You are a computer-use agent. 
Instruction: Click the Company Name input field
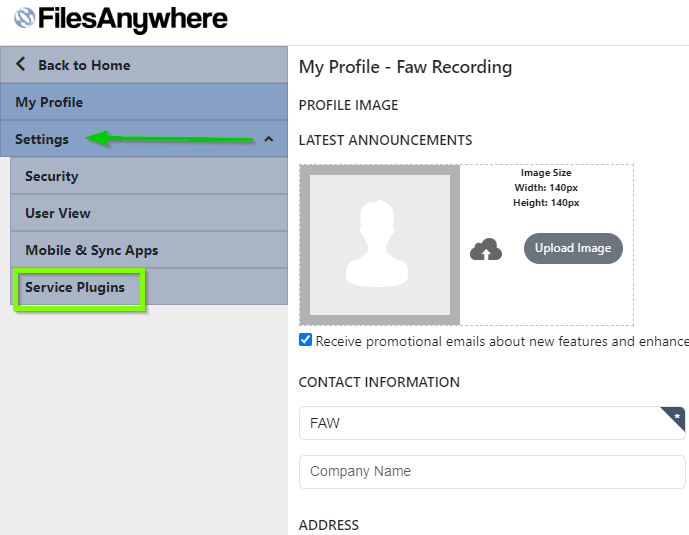click(x=492, y=471)
